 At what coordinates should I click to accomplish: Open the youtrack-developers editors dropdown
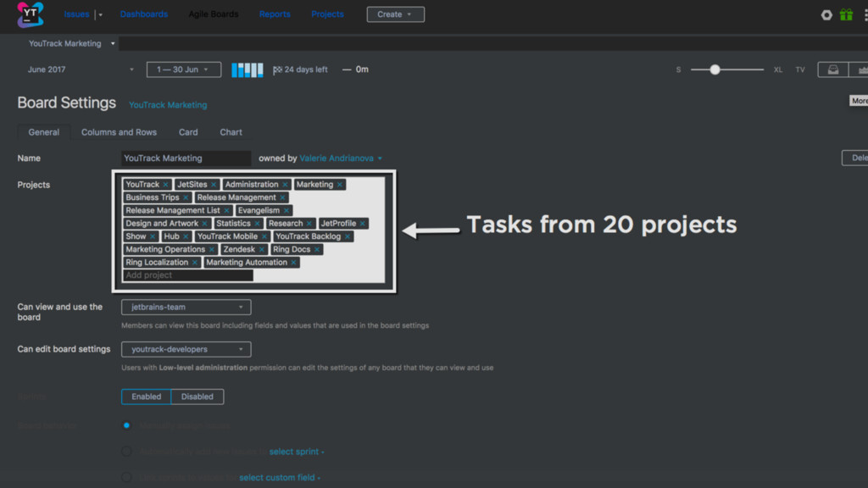pyautogui.click(x=186, y=349)
